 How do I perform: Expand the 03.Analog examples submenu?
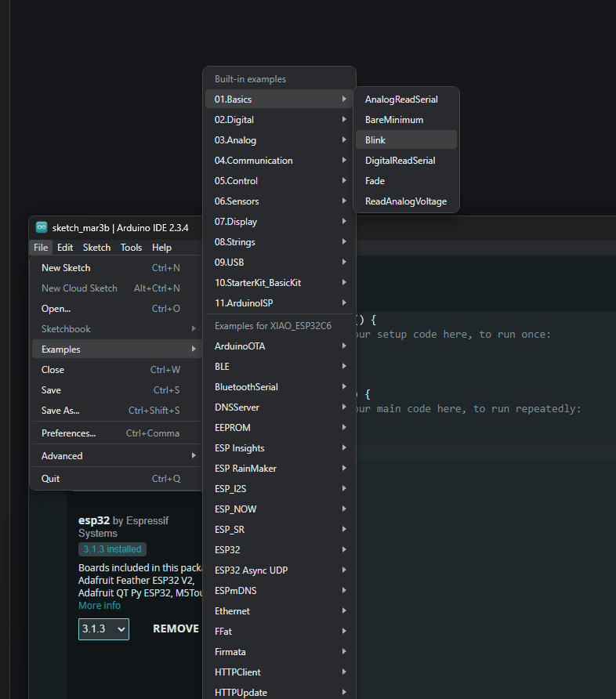[279, 140]
